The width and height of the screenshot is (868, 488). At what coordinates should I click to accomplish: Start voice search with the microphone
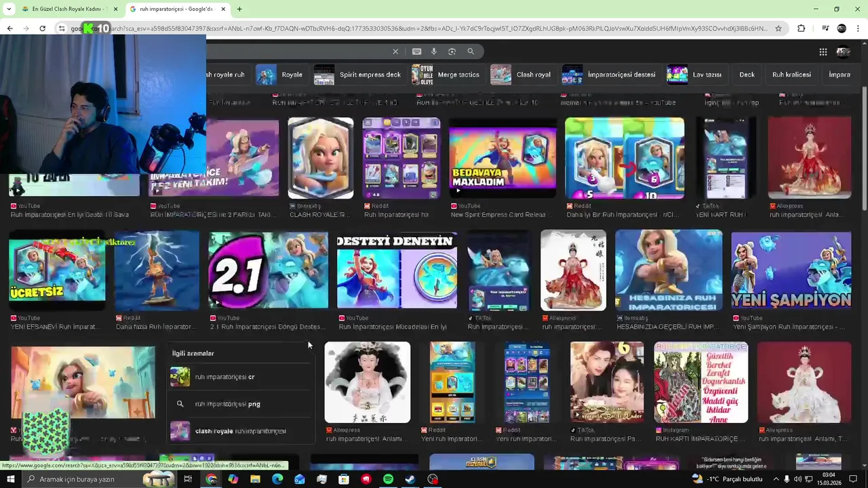(434, 52)
